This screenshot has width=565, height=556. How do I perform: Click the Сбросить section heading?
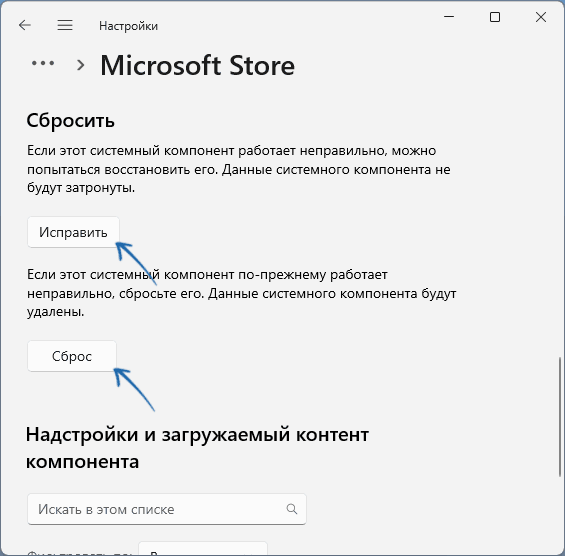(71, 120)
